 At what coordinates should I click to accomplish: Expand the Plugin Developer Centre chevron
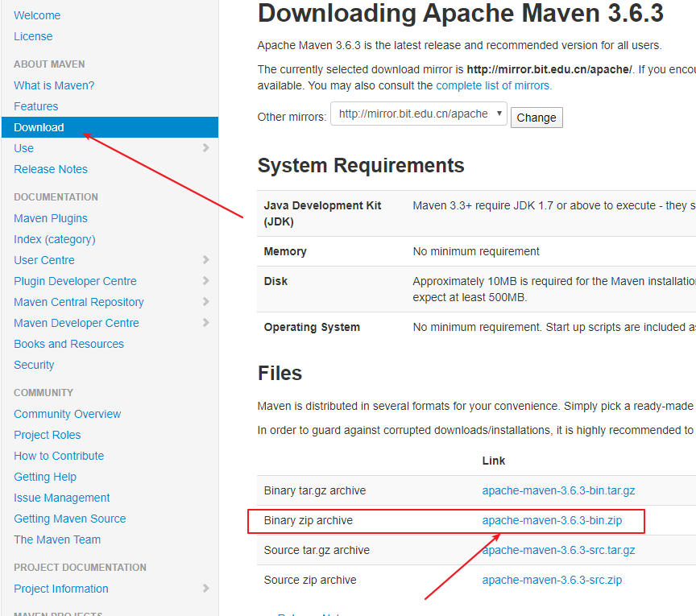pyautogui.click(x=205, y=280)
